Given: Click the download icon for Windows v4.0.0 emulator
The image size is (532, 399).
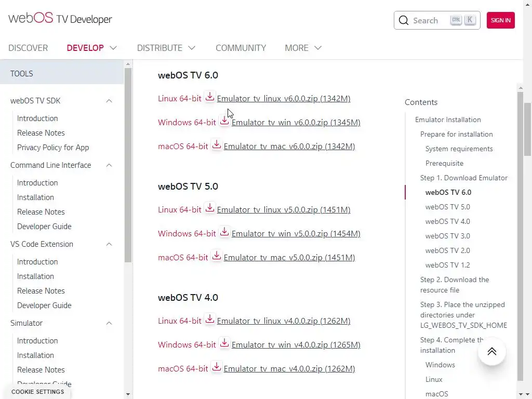Looking at the screenshot, I should [x=224, y=343].
